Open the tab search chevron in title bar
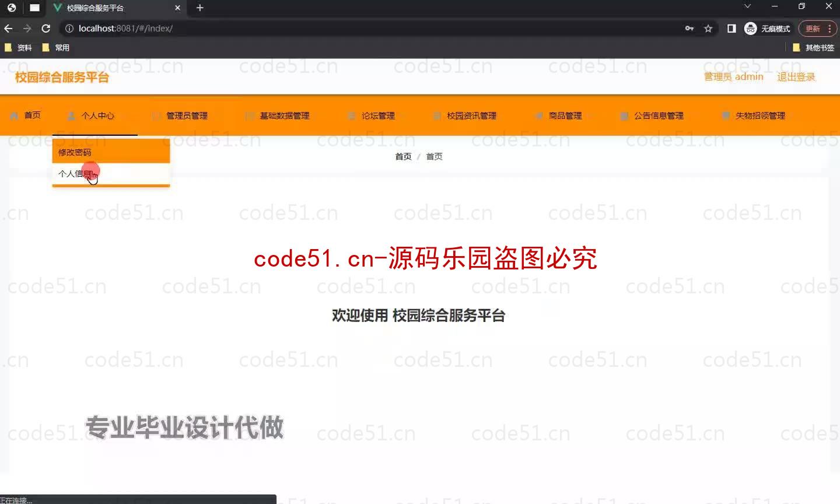Image resolution: width=840 pixels, height=504 pixels. pyautogui.click(x=747, y=6)
